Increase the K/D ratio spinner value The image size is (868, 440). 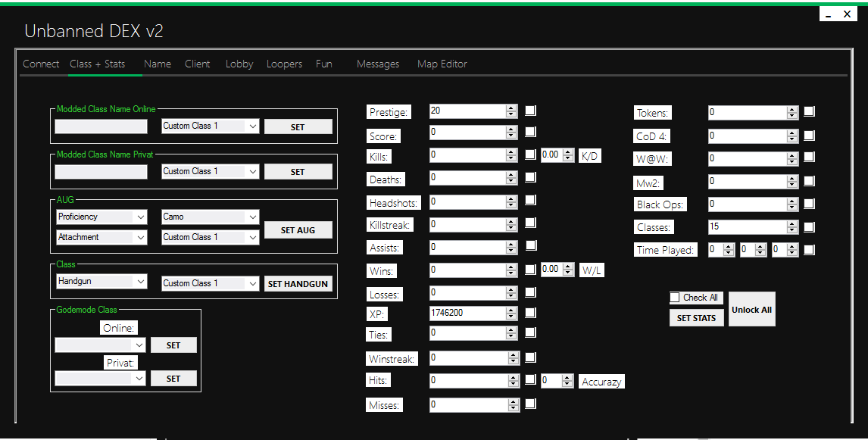[x=568, y=151]
